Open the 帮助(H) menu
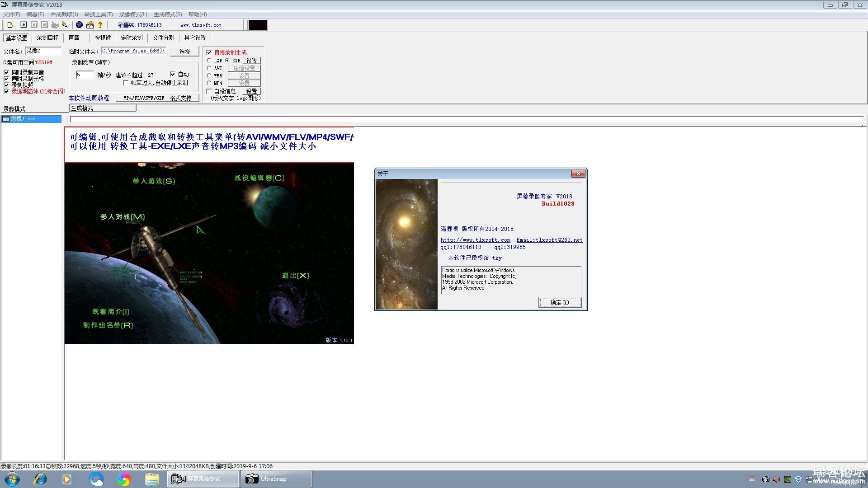Screen dimensions: 868x488 [198, 14]
